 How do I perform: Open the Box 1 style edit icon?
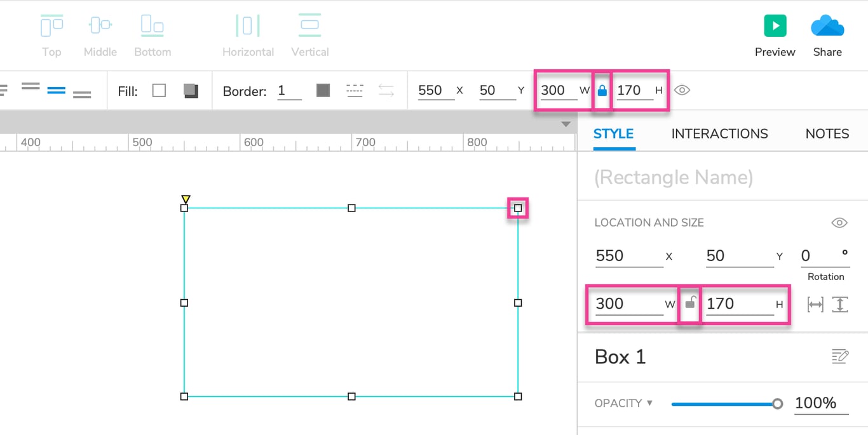point(840,356)
